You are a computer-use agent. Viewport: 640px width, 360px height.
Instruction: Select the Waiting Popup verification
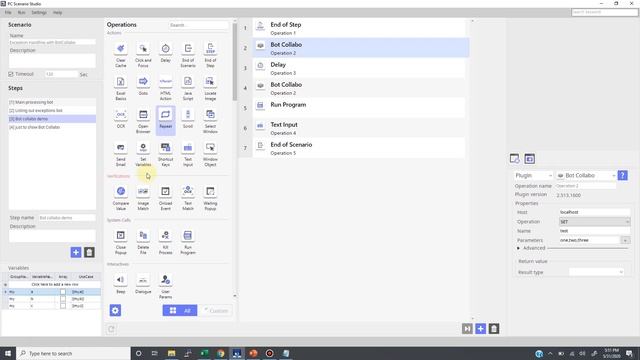(x=210, y=198)
